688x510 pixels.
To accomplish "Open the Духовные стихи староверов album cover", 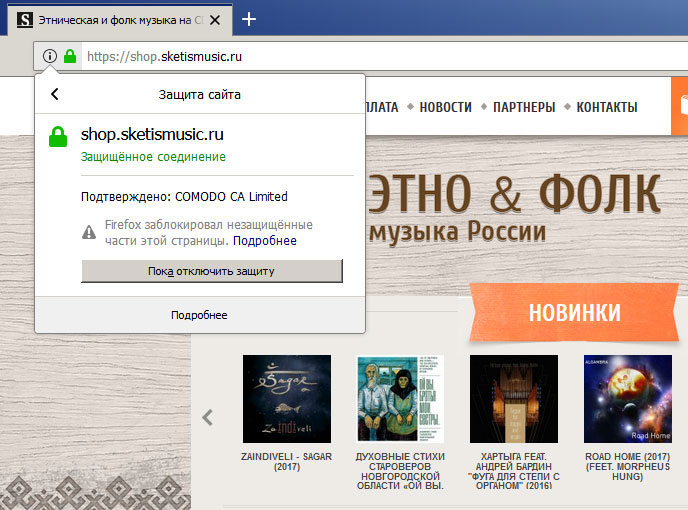I will click(400, 399).
